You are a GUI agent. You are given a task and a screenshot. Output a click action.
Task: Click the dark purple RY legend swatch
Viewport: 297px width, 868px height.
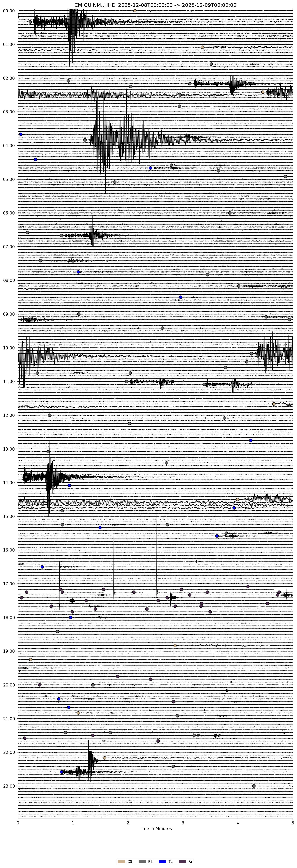coord(182,861)
